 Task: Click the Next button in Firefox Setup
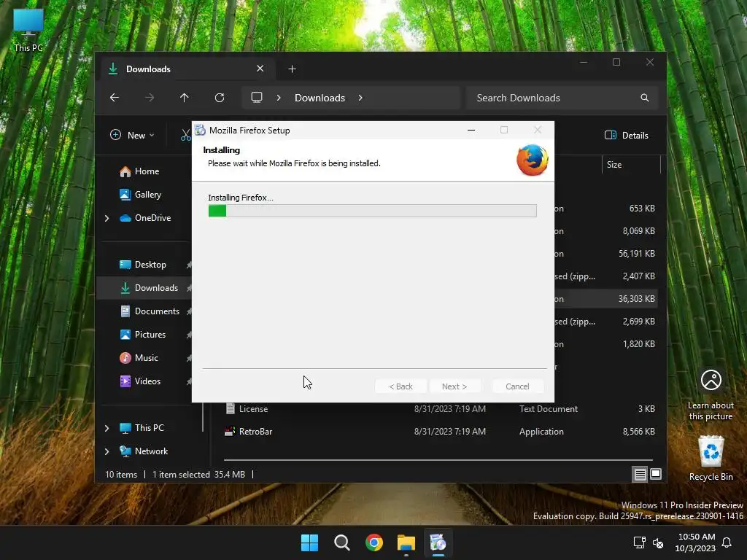click(454, 386)
